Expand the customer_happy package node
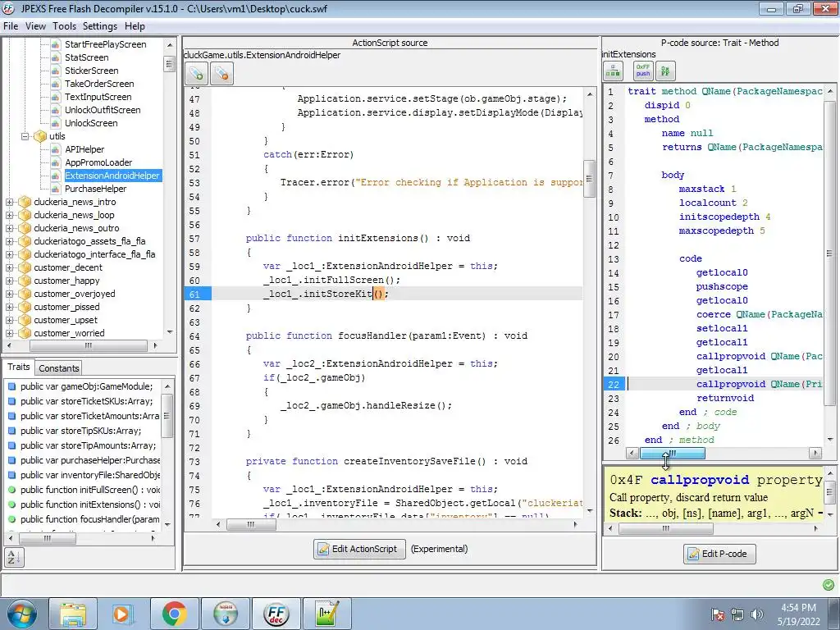840x630 pixels. point(10,281)
